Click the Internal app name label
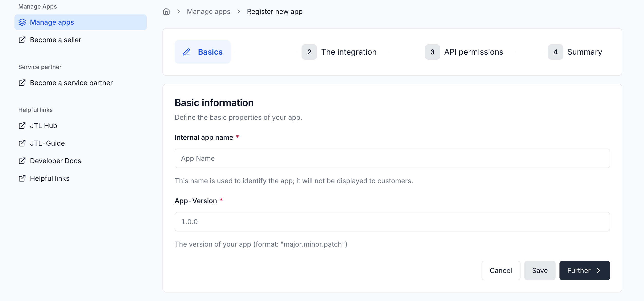This screenshot has height=301, width=644. pyautogui.click(x=204, y=137)
